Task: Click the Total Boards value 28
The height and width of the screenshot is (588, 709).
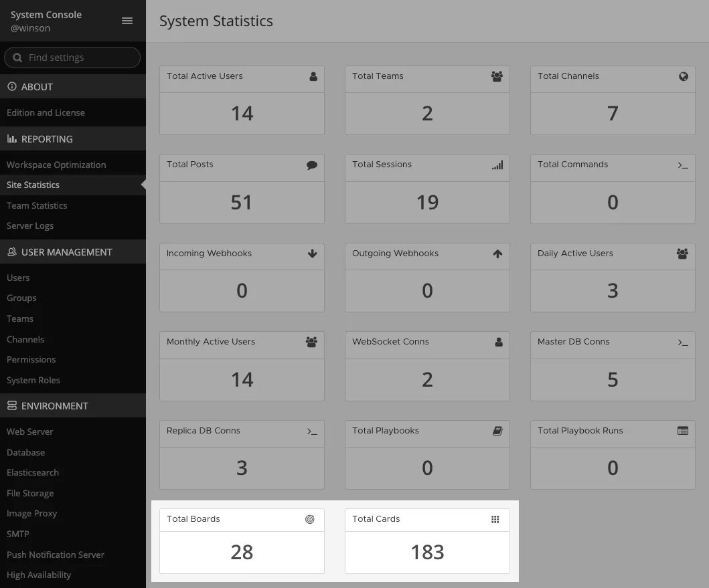Action: click(x=242, y=553)
